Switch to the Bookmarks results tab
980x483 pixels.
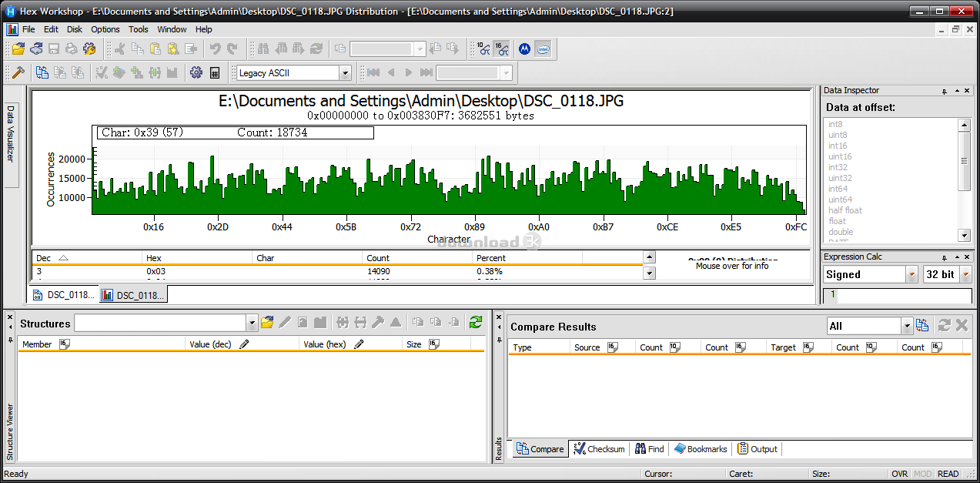click(x=701, y=449)
